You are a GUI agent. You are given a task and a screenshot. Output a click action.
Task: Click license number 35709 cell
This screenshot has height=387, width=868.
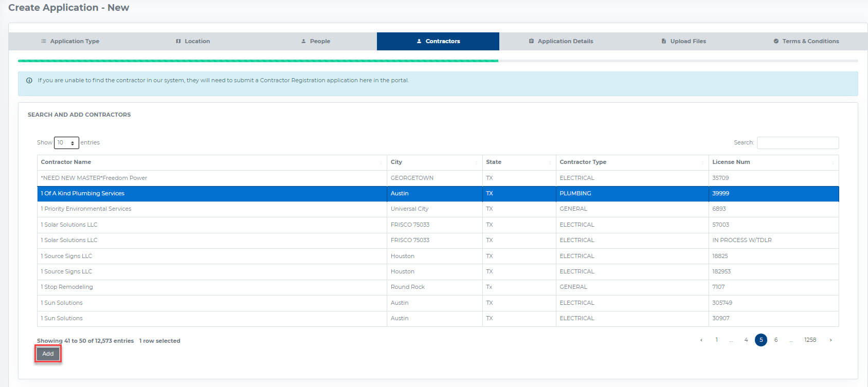[773, 178]
